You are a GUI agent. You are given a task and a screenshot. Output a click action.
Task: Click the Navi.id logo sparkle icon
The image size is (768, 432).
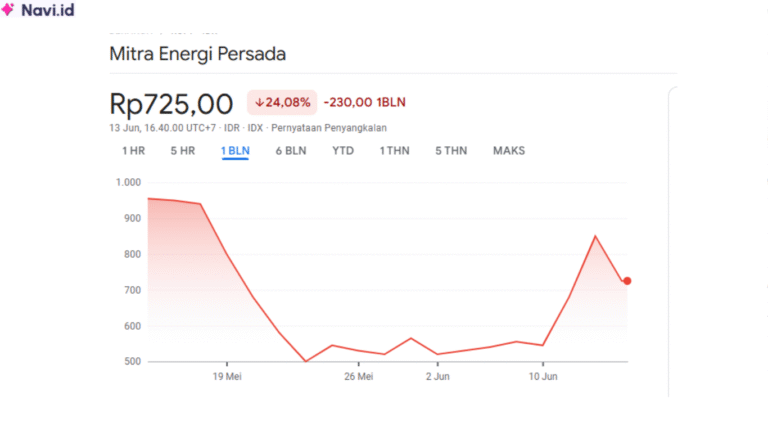pyautogui.click(x=8, y=9)
